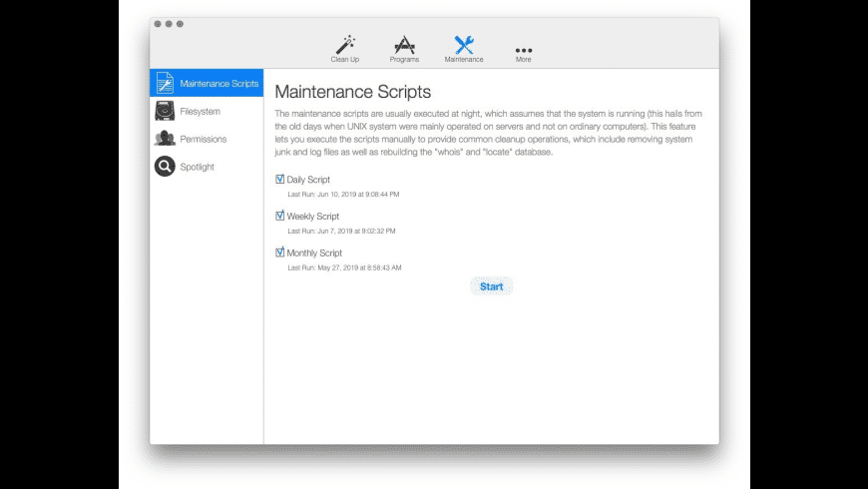Viewport: 868px width, 489px height.
Task: Click the Weekly Script label text
Action: point(312,216)
